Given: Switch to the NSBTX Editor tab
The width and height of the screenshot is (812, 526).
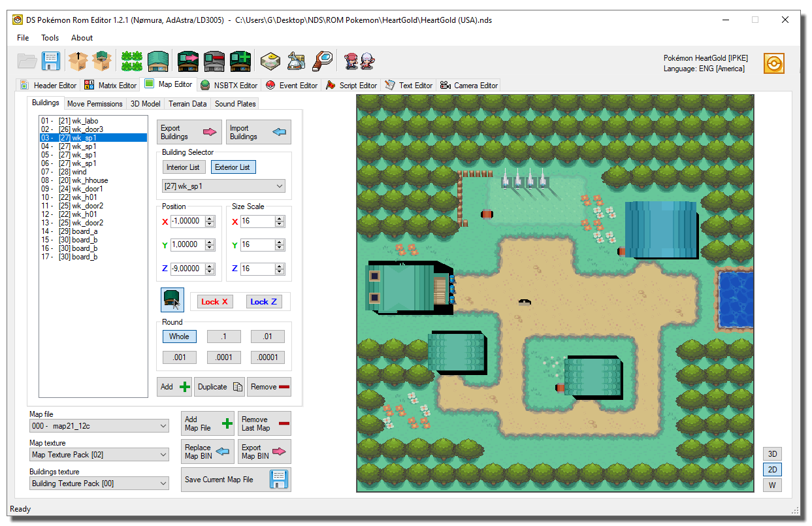Looking at the screenshot, I should (x=229, y=85).
